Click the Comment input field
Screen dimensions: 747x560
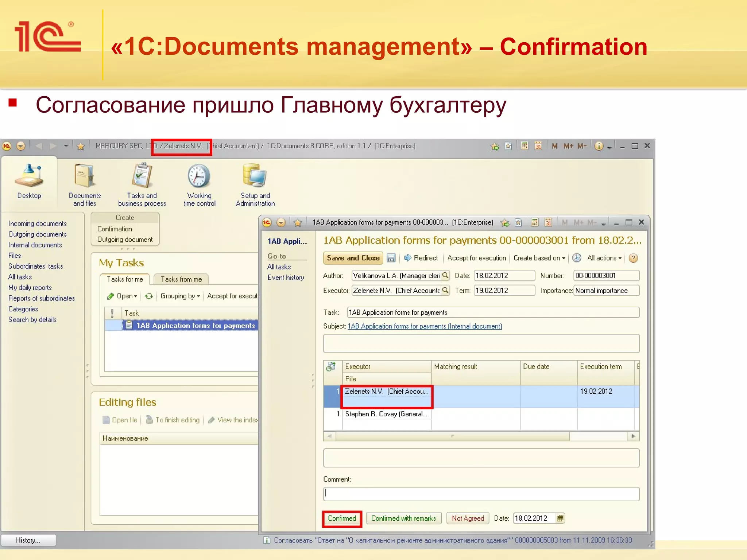click(481, 494)
